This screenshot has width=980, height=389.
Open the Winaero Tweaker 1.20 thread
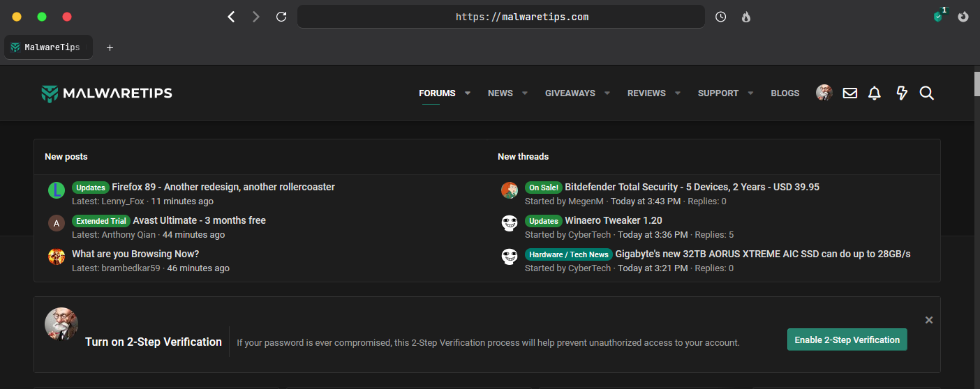point(614,220)
